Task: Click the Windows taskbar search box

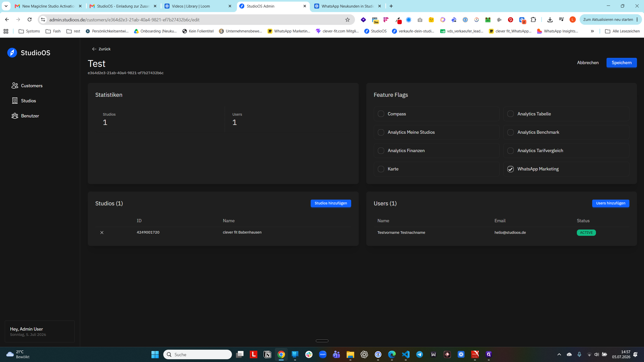Action: [197, 354]
